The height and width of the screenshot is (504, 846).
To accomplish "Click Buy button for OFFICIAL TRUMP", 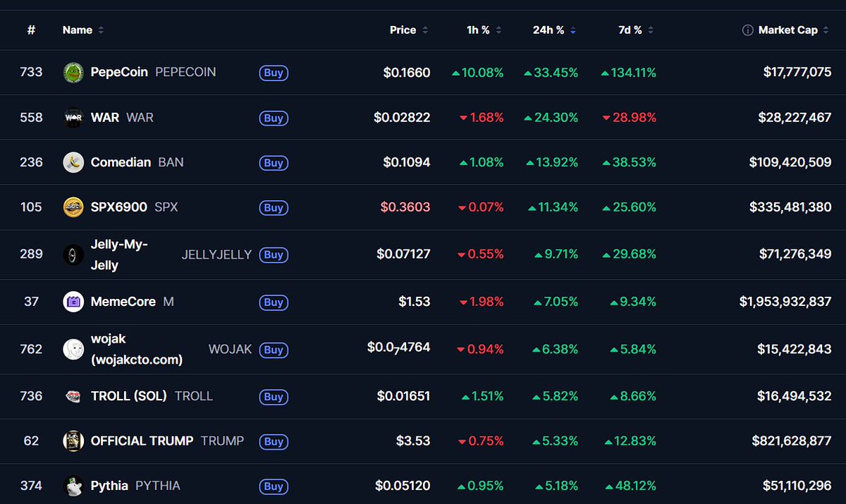I will (x=274, y=442).
